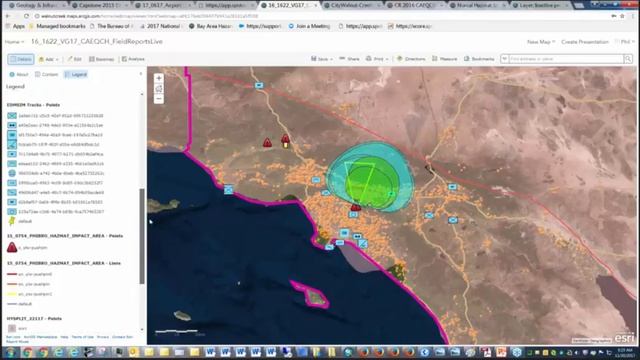Open the Terms of Use link
This screenshot has width=640, height=360.
coord(82,337)
